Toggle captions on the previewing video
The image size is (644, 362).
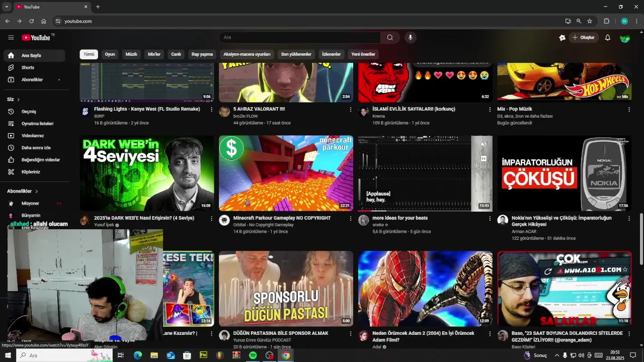(x=484, y=158)
